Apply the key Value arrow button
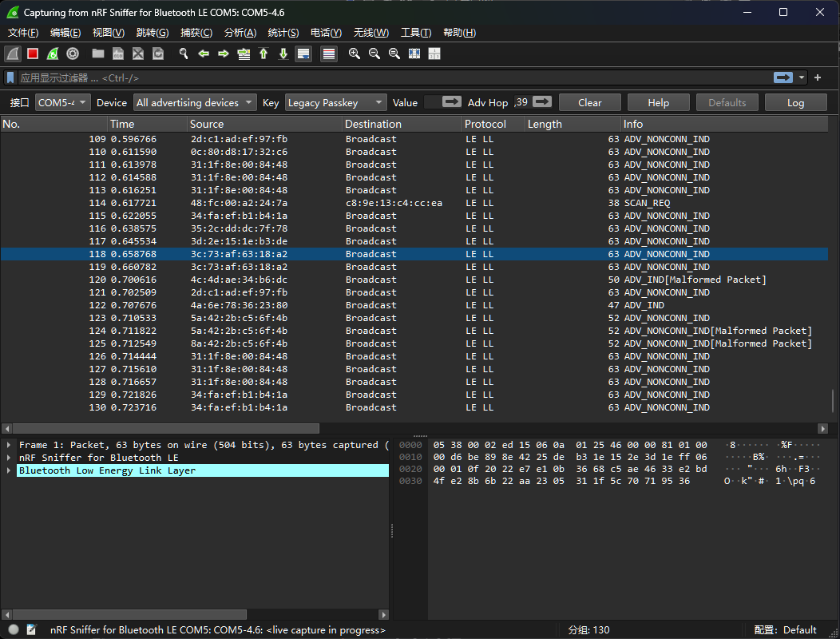The height and width of the screenshot is (639, 840). coord(452,102)
